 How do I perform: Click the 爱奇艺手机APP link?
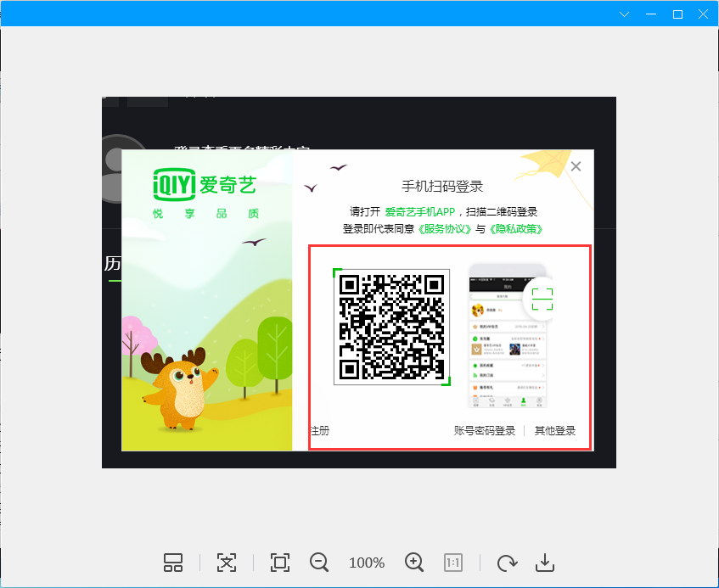(419, 212)
